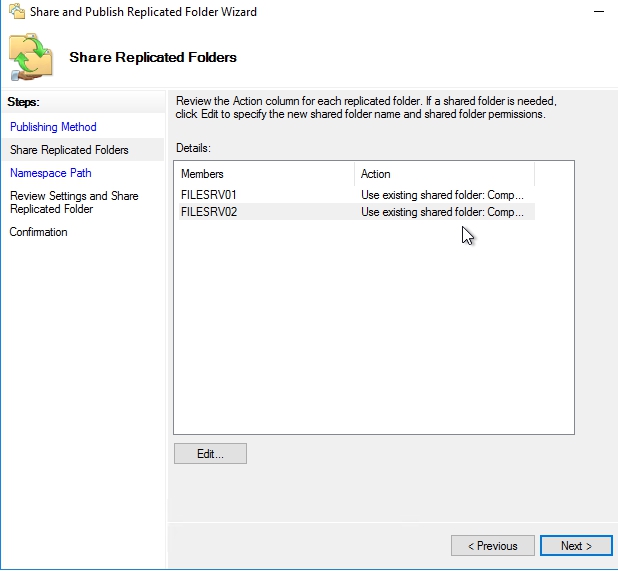Sort by the Members column header

point(263,174)
